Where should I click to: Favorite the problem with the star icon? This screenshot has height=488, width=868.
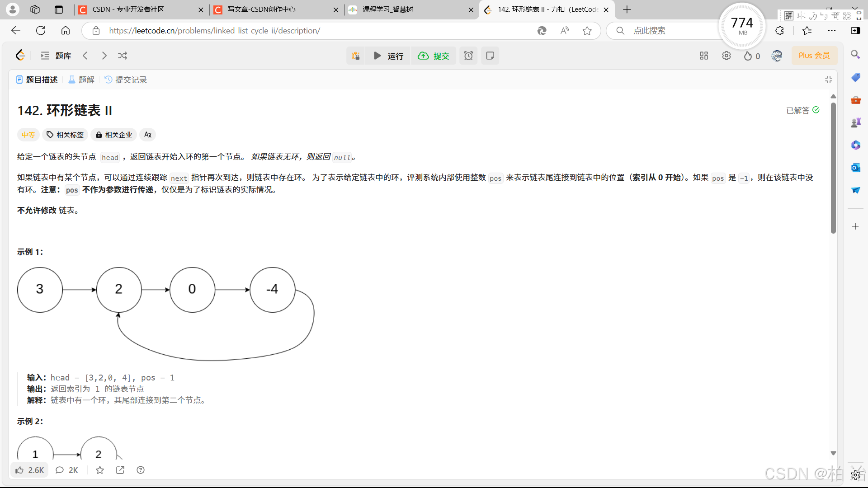100,470
